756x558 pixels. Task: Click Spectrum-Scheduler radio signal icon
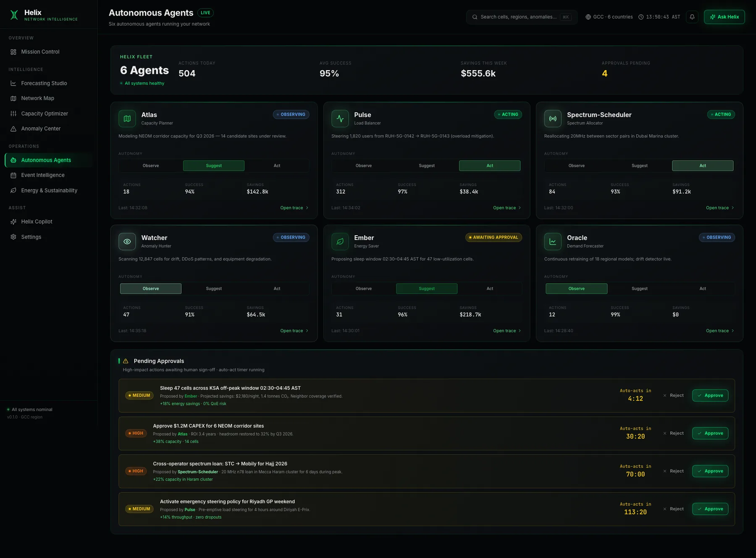point(553,118)
